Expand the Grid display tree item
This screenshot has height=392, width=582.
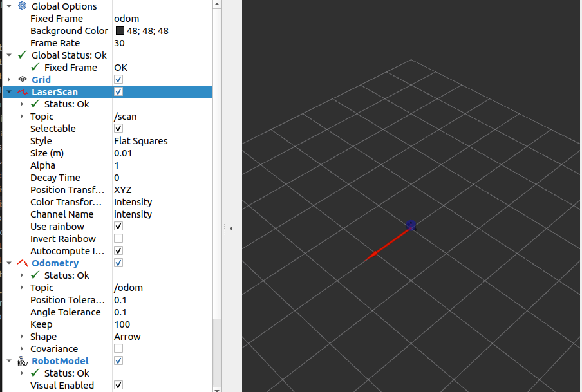[x=9, y=79]
